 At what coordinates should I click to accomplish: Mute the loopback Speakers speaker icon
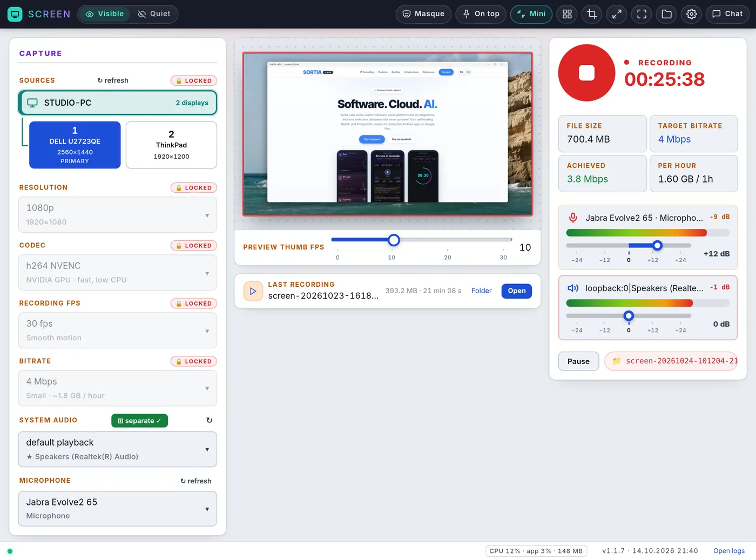point(573,288)
